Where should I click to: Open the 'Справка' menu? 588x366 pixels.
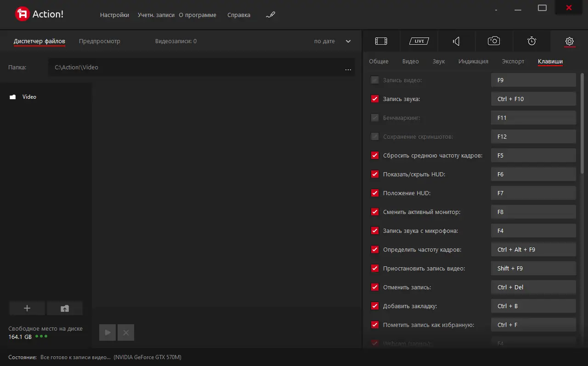239,15
